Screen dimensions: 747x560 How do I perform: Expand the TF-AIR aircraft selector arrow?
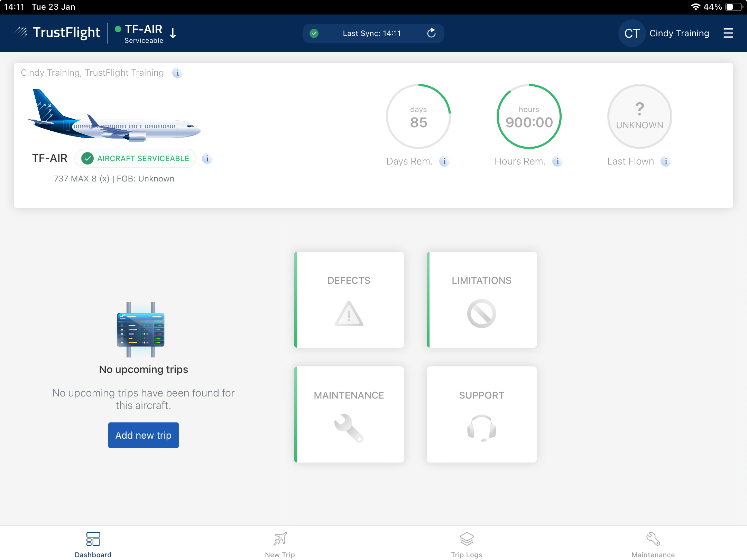(x=173, y=33)
